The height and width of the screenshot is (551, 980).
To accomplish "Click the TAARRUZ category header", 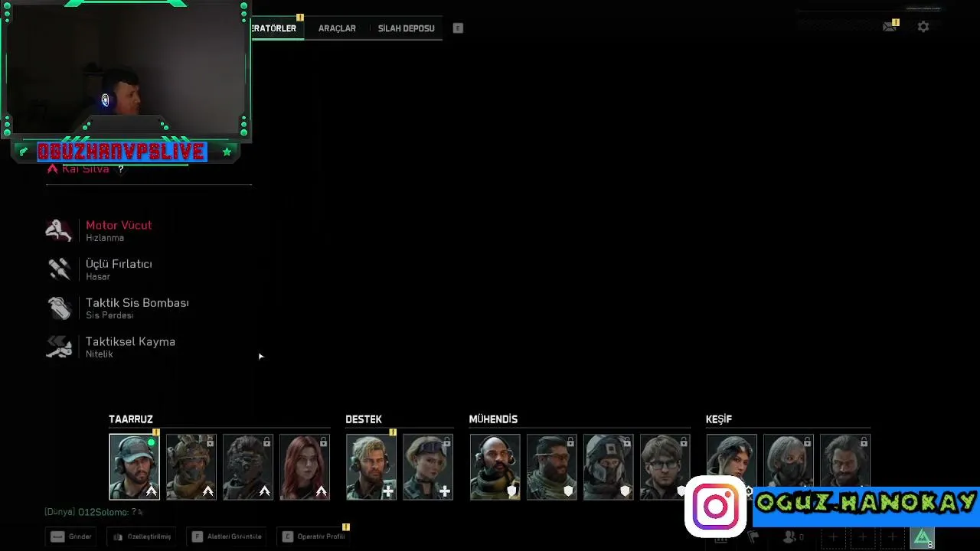I will pyautogui.click(x=131, y=419).
